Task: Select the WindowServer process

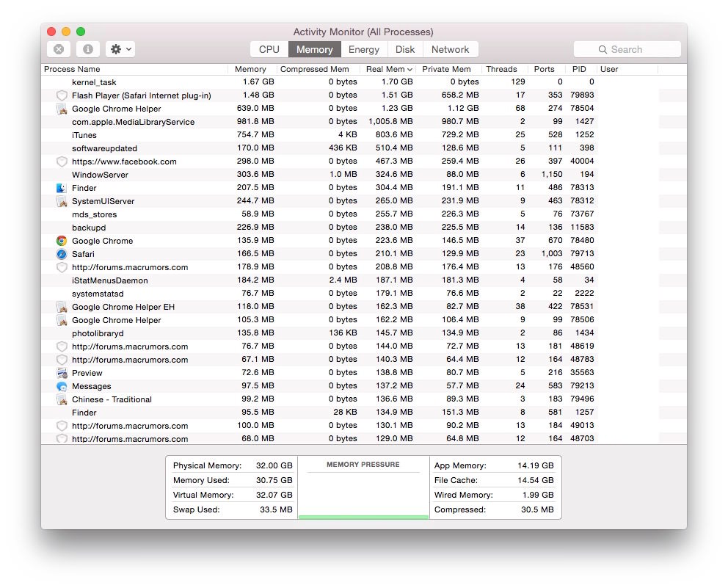Action: (x=364, y=175)
